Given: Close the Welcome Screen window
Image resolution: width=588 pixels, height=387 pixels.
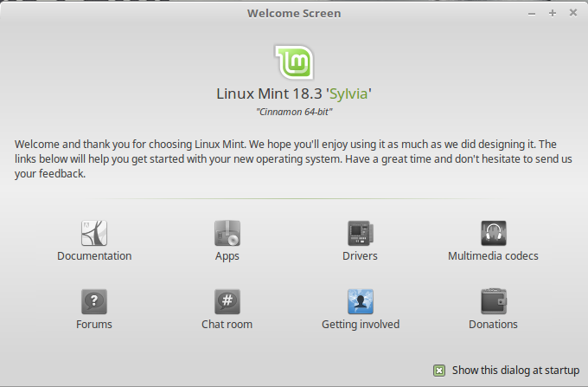Looking at the screenshot, I should pos(573,13).
